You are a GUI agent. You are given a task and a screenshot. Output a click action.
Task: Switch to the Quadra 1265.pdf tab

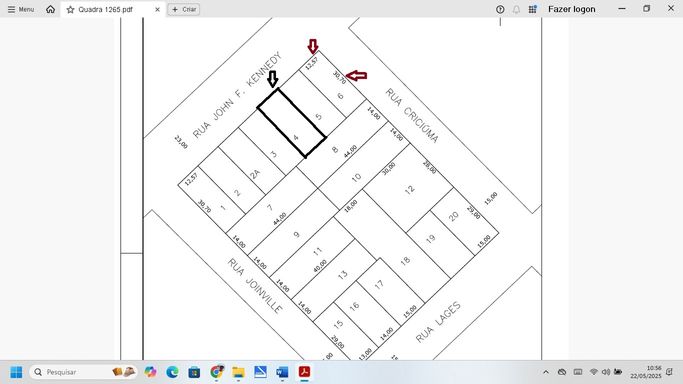(105, 10)
